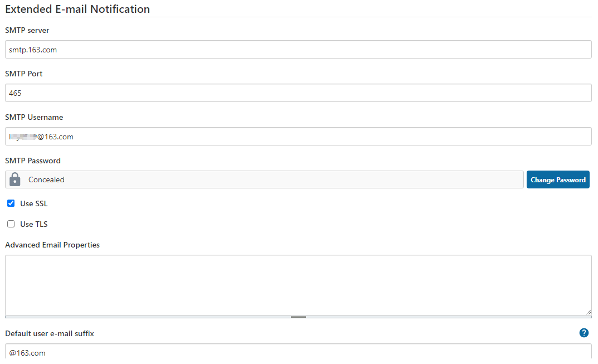Click the "Default user e-mail suffix" label
This screenshot has width=598, height=364.
tap(50, 333)
